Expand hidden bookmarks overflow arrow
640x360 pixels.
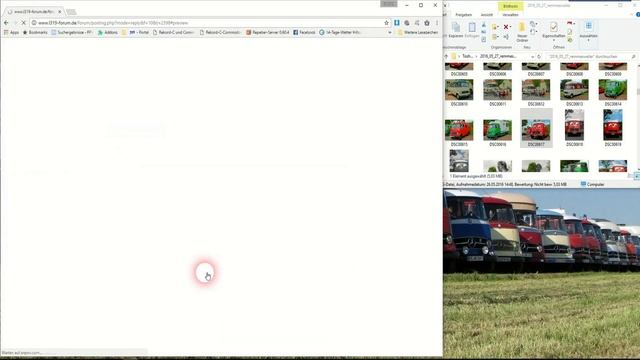pos(390,32)
